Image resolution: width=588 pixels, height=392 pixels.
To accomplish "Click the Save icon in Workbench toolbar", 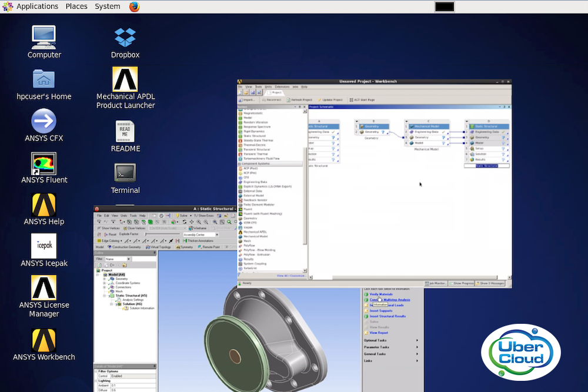I will 253,92.
